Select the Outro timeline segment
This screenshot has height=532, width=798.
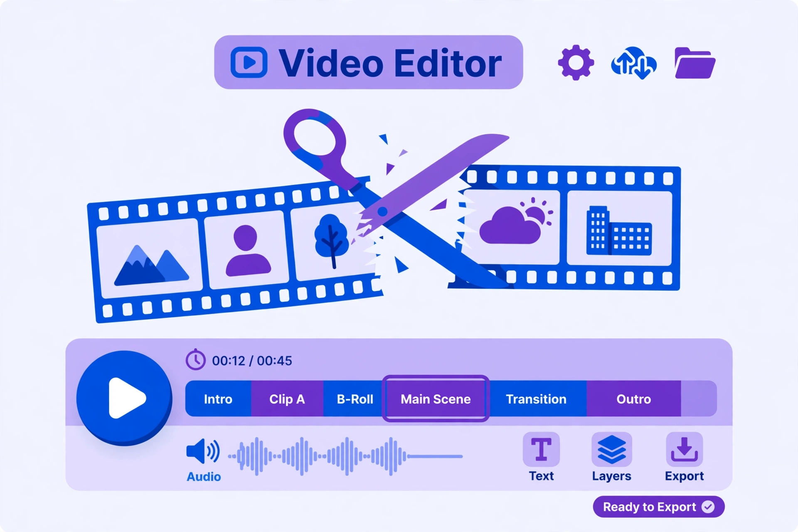click(633, 399)
